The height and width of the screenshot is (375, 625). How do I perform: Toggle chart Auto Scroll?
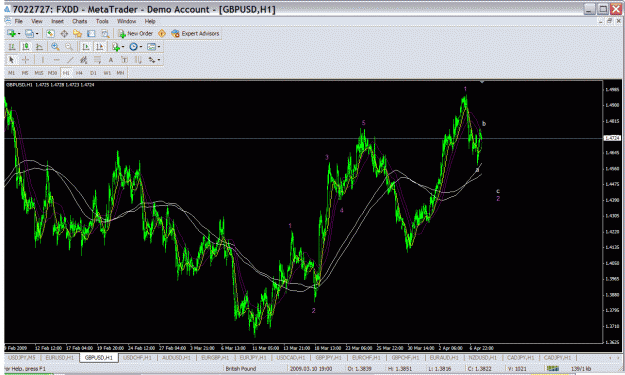(86, 47)
